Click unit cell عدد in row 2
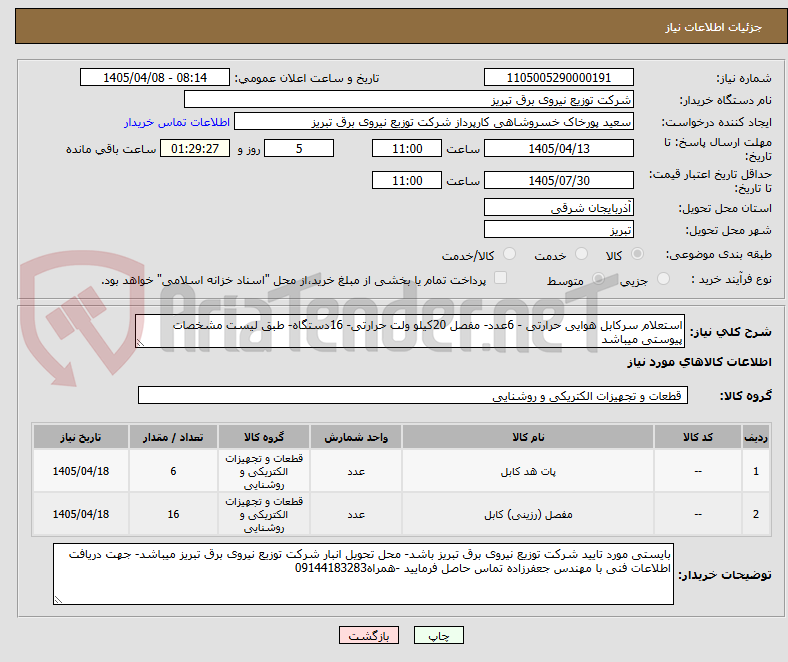788x662 pixels. [356, 514]
